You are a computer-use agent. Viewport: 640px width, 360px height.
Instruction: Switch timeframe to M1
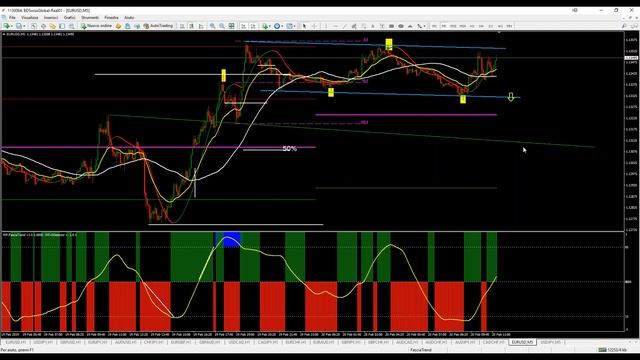[434, 26]
